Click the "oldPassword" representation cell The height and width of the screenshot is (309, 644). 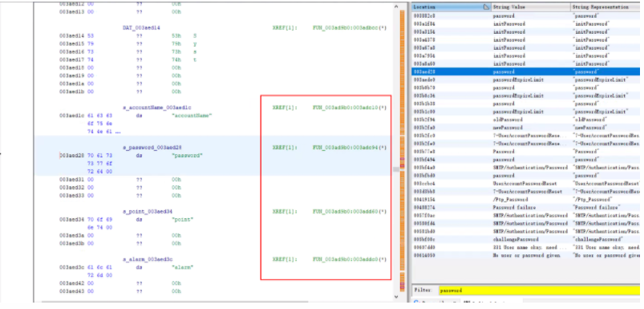[x=588, y=120]
